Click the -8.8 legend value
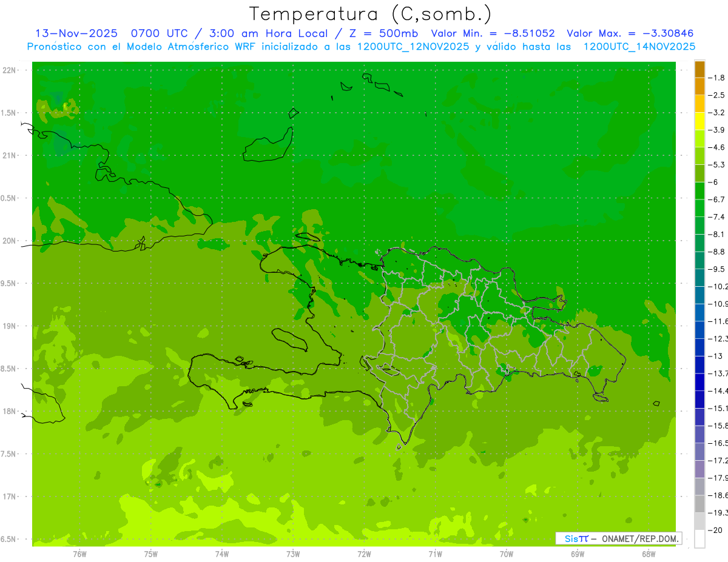This screenshot has width=728, height=562. (x=717, y=252)
